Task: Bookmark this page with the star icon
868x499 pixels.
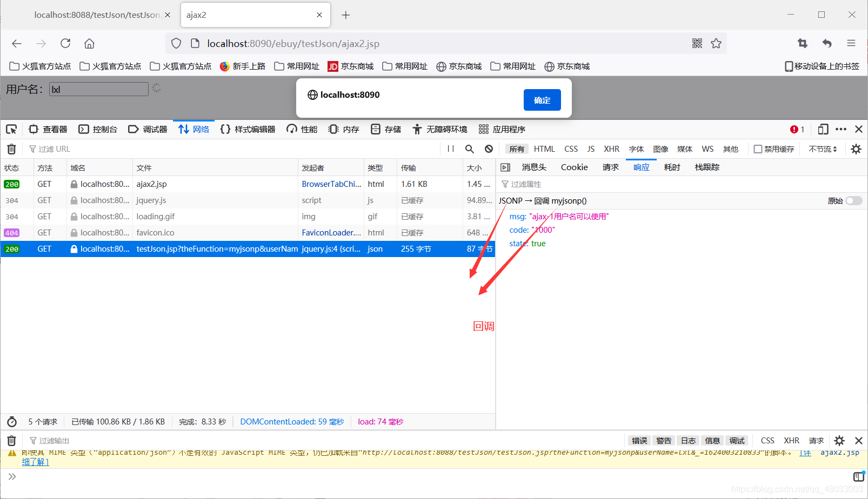Action: point(716,44)
